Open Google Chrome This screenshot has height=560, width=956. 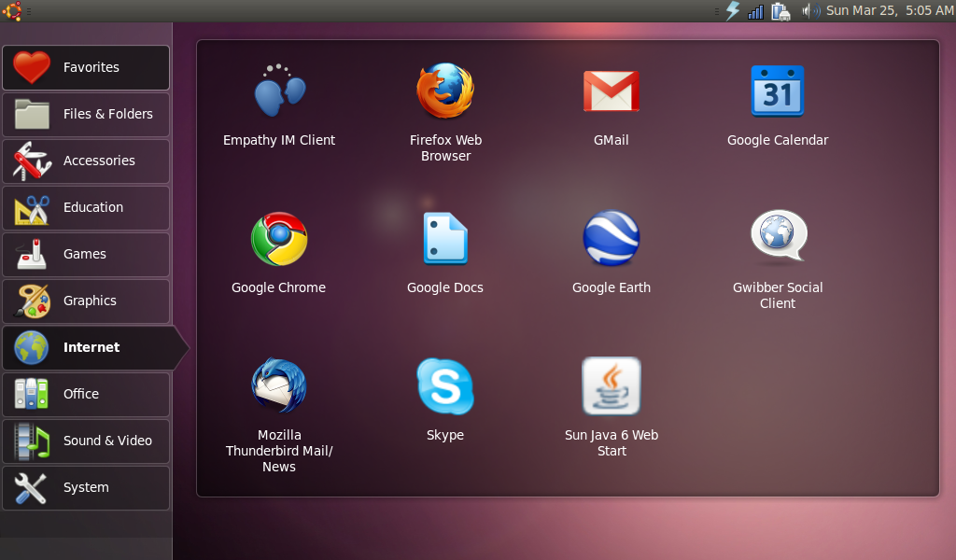pos(278,238)
